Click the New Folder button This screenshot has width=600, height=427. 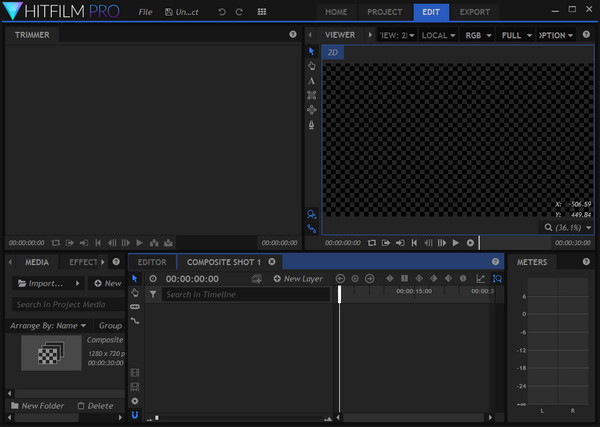[x=39, y=406]
